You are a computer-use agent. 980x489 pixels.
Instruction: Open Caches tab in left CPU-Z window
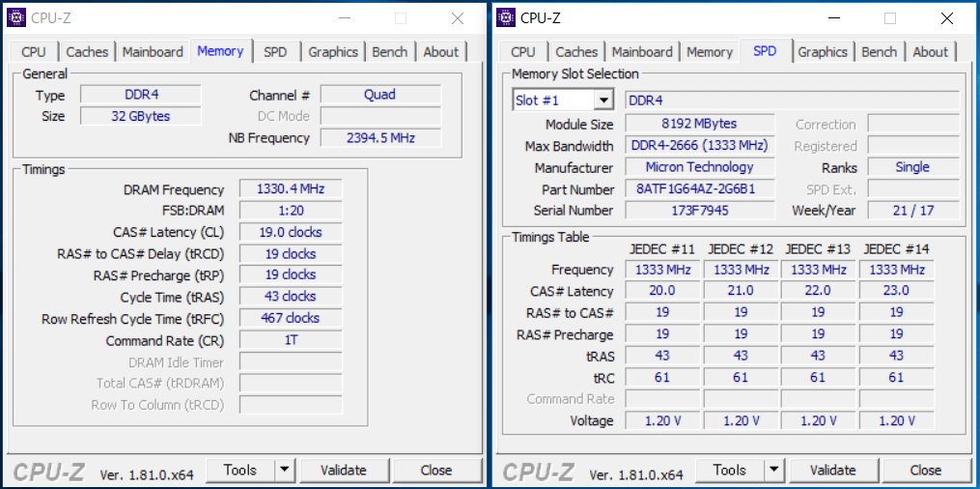(88, 52)
